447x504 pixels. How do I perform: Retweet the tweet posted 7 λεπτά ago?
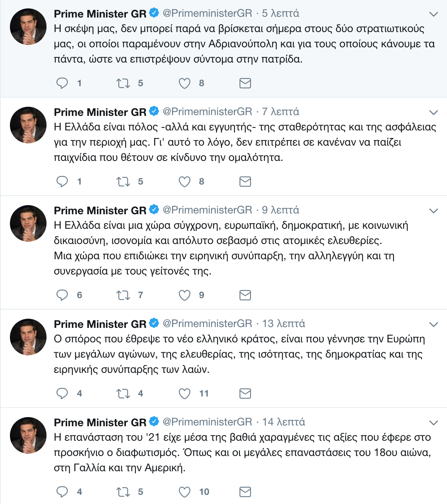coord(123,181)
